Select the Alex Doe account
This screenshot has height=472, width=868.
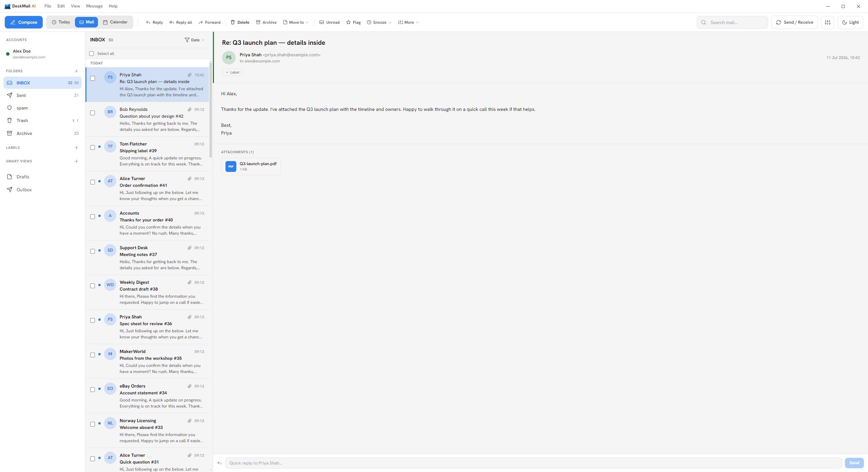(42, 54)
